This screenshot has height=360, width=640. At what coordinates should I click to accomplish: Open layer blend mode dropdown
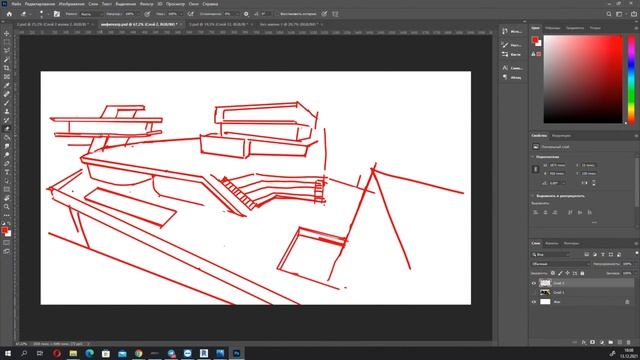[561, 264]
